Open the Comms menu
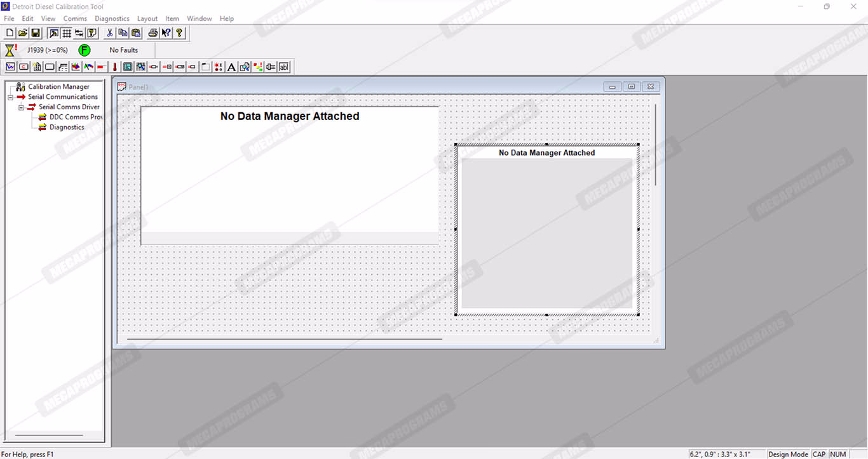The width and height of the screenshot is (868, 459). click(x=75, y=18)
